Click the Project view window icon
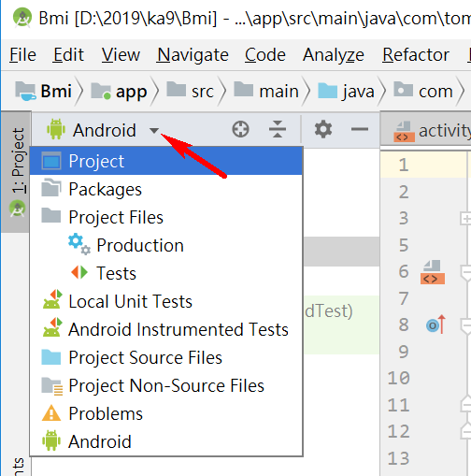 click(x=51, y=161)
